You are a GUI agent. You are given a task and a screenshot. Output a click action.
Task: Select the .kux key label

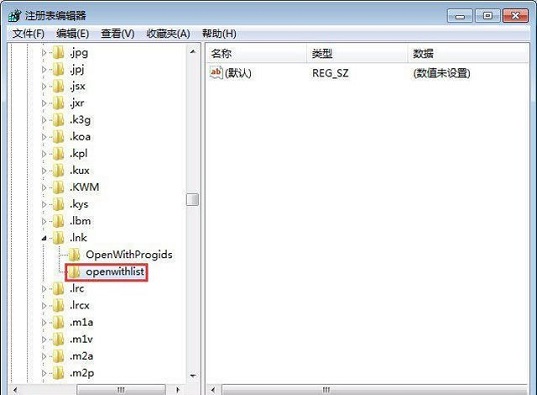point(80,170)
